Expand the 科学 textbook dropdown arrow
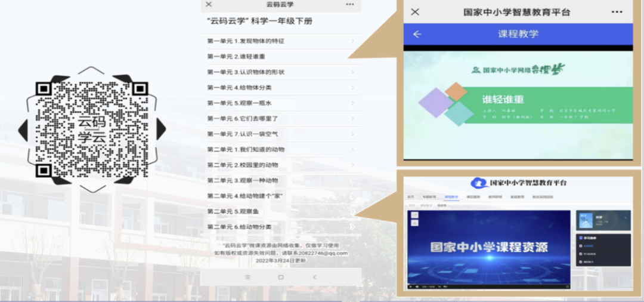The image size is (644, 302). pos(626,218)
